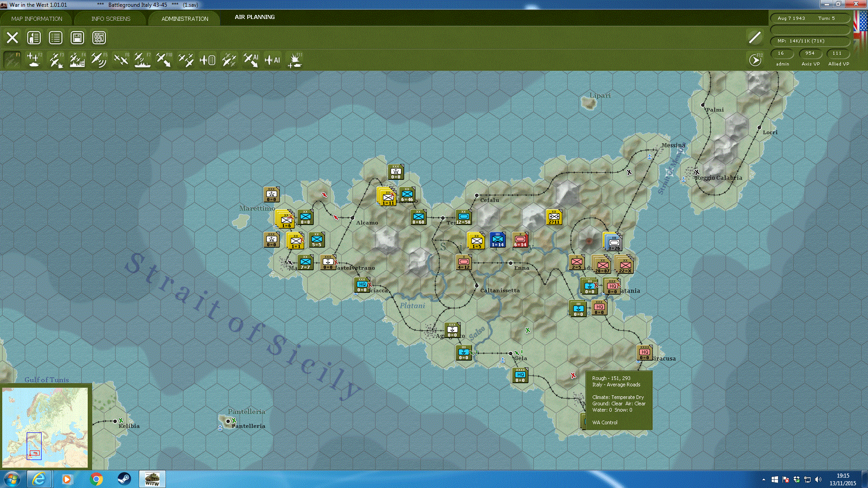Screen dimensions: 868x488
Task: Click the Axis VP value 954
Action: pyautogui.click(x=810, y=53)
